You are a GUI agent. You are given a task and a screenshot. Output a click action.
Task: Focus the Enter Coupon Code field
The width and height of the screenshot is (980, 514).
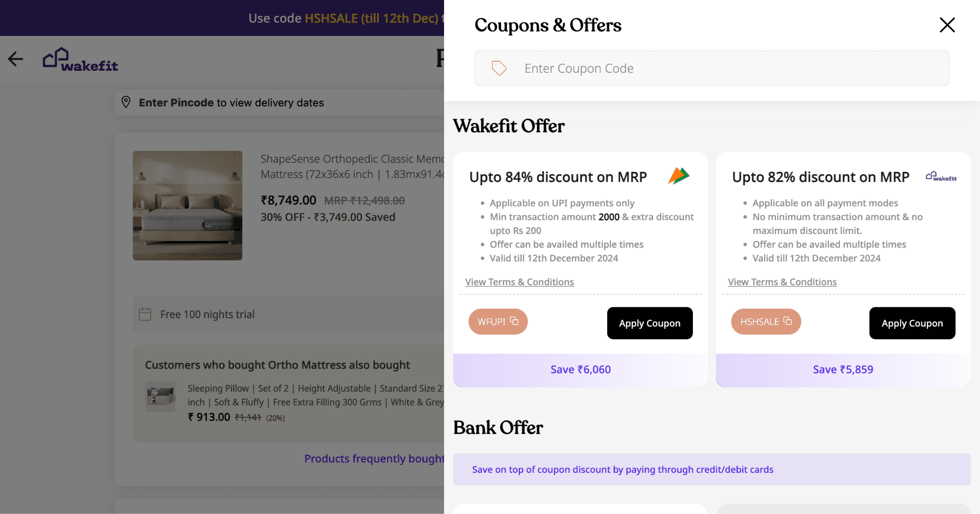click(x=712, y=68)
